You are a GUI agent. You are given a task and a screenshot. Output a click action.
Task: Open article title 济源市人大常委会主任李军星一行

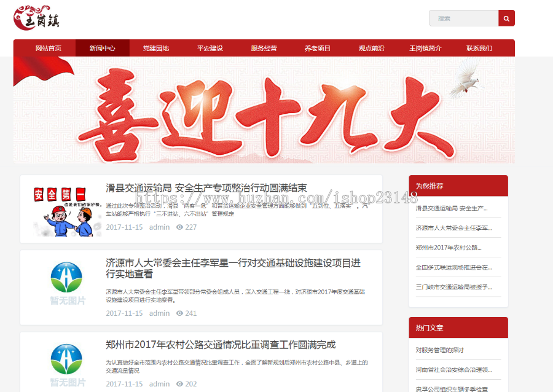tap(233, 269)
